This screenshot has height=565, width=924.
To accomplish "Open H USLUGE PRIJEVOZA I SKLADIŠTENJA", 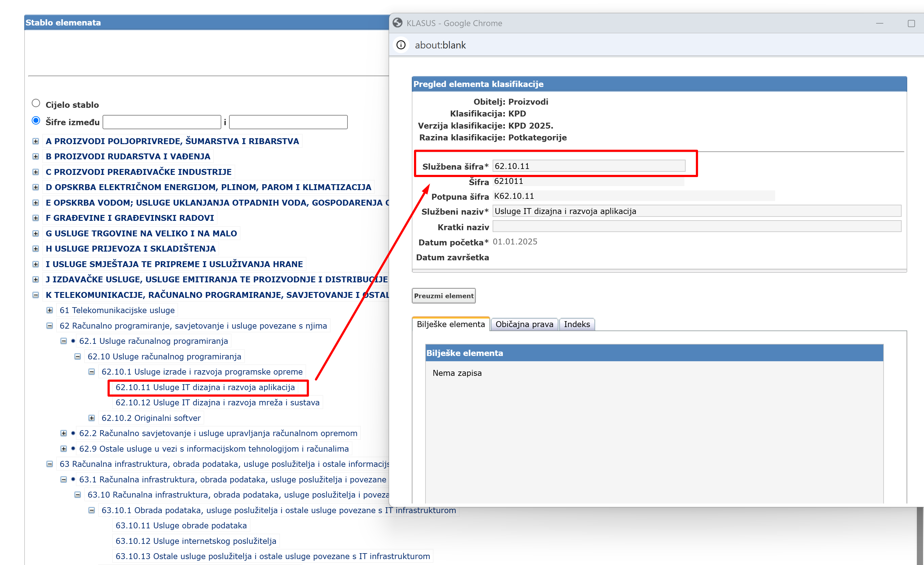I will coord(131,249).
